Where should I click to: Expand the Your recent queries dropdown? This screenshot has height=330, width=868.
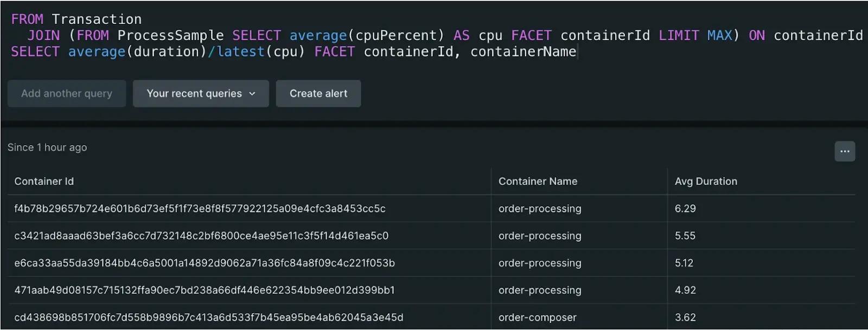coord(201,94)
